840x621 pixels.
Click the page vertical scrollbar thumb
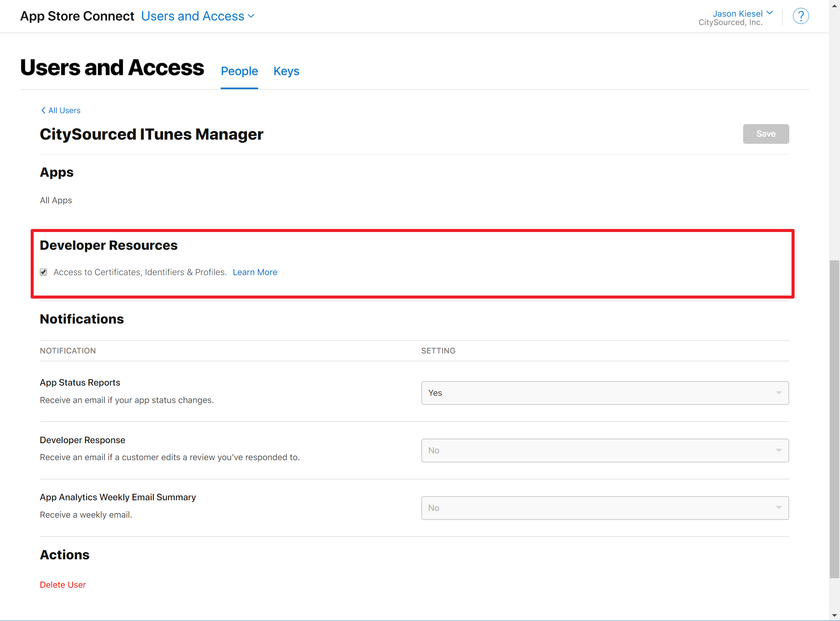point(834,419)
